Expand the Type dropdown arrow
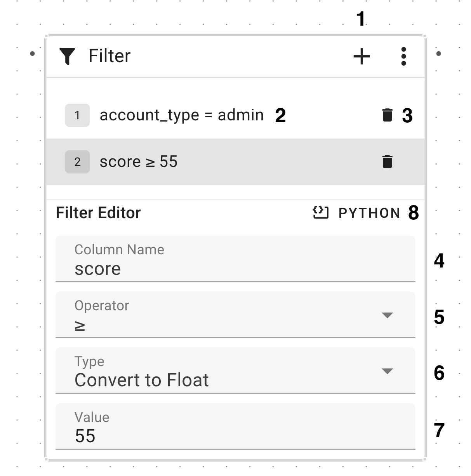Viewport: 471px width, 476px height. coord(387,371)
